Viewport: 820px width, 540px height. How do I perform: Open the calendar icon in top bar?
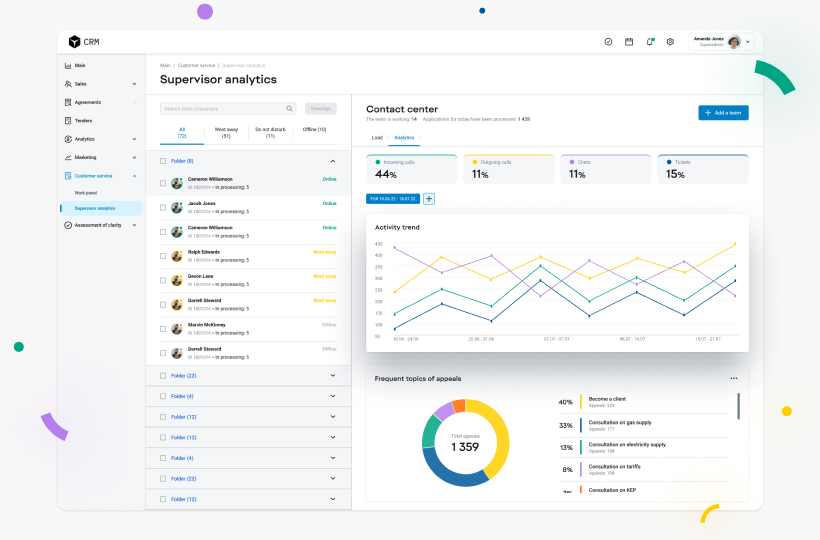pyautogui.click(x=629, y=42)
